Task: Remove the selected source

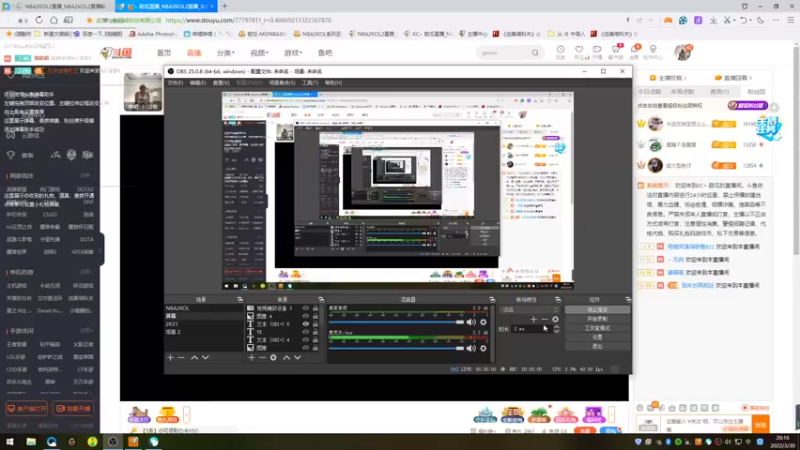Action: (262, 358)
